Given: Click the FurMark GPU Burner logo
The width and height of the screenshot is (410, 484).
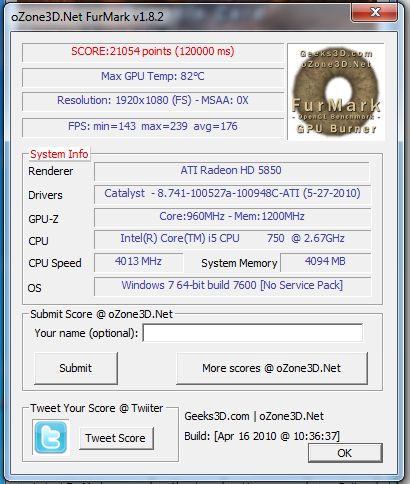Looking at the screenshot, I should pyautogui.click(x=336, y=92).
